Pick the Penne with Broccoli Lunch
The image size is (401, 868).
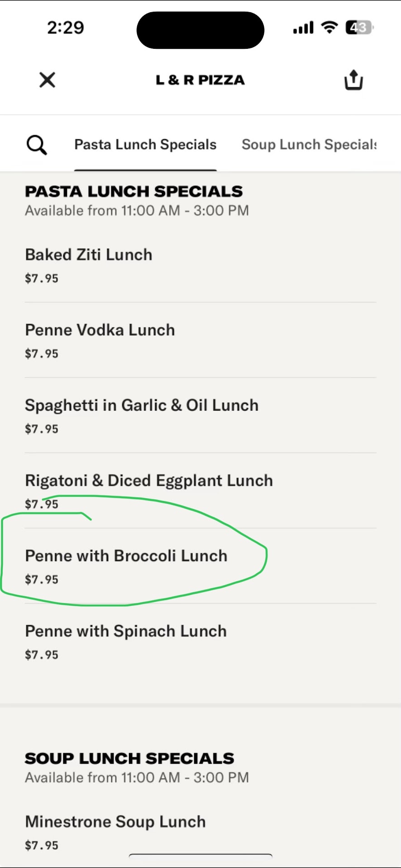coord(126,556)
